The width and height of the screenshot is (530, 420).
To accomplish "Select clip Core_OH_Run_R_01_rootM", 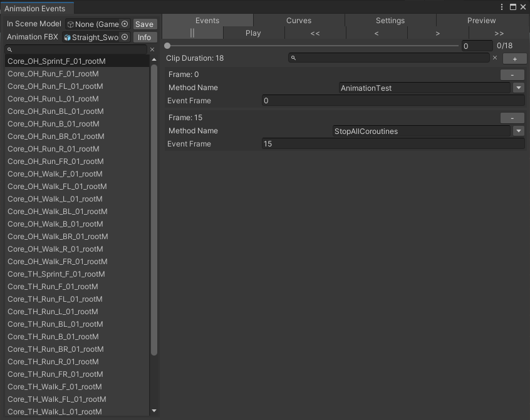I will [x=77, y=148].
